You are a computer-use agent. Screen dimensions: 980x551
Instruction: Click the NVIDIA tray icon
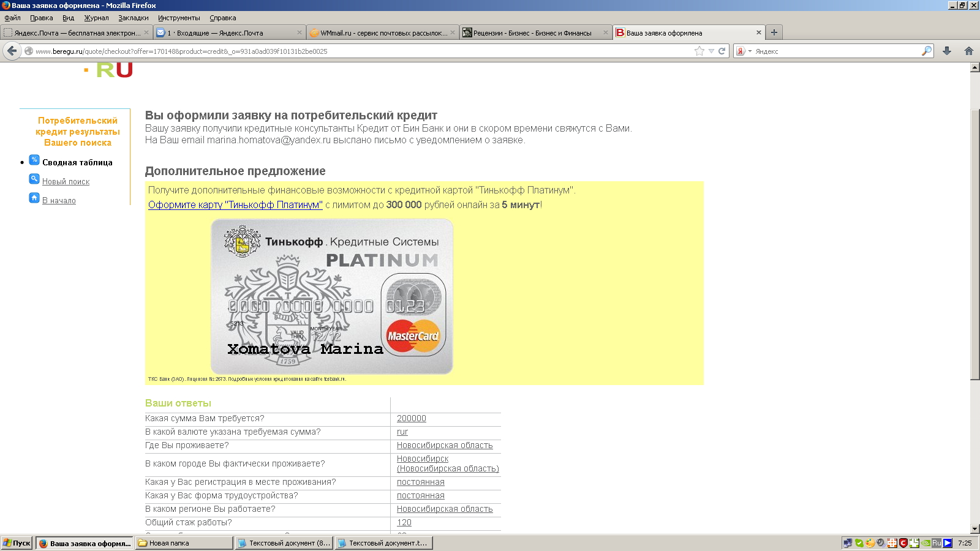pyautogui.click(x=925, y=543)
